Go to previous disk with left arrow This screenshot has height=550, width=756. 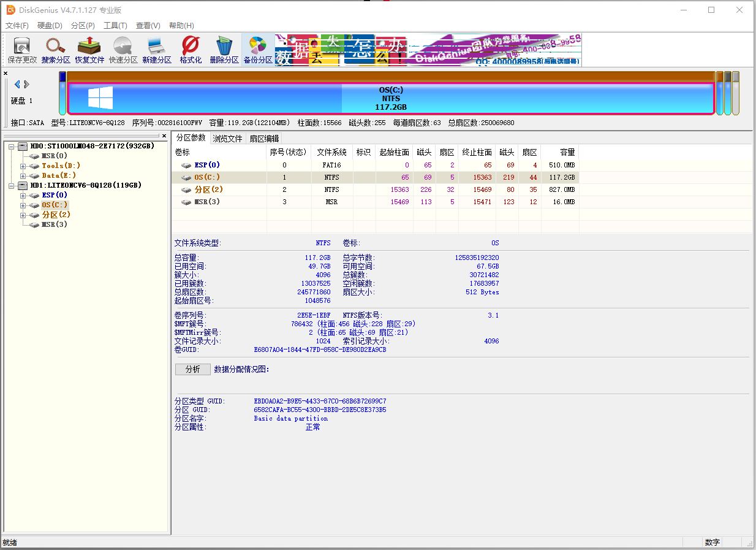click(17, 85)
